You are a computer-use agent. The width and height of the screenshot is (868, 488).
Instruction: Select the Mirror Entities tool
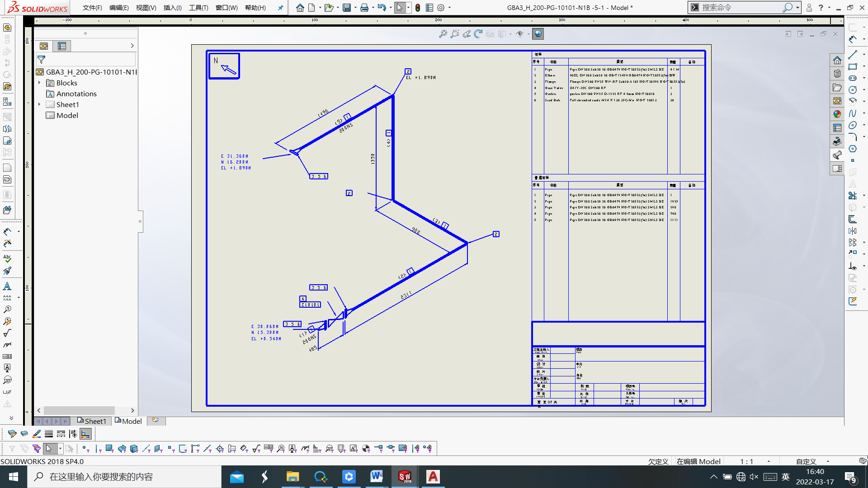click(853, 231)
